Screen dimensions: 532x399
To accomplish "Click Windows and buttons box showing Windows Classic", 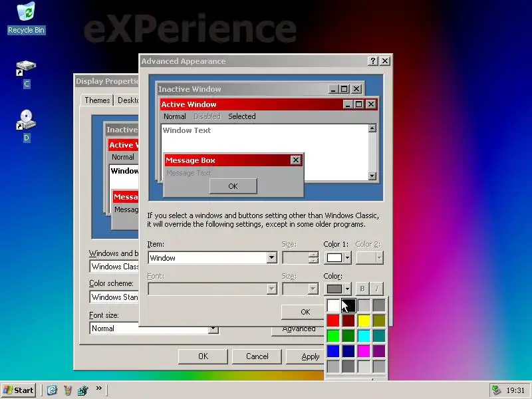I will (x=114, y=267).
